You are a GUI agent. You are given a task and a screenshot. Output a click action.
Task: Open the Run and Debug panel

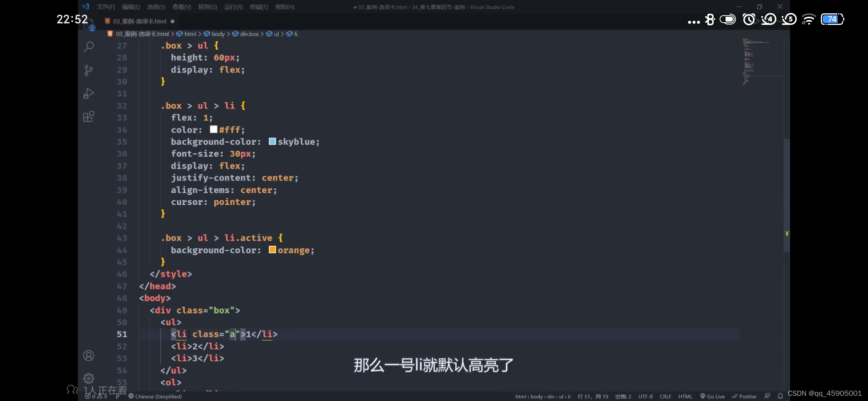(x=88, y=93)
